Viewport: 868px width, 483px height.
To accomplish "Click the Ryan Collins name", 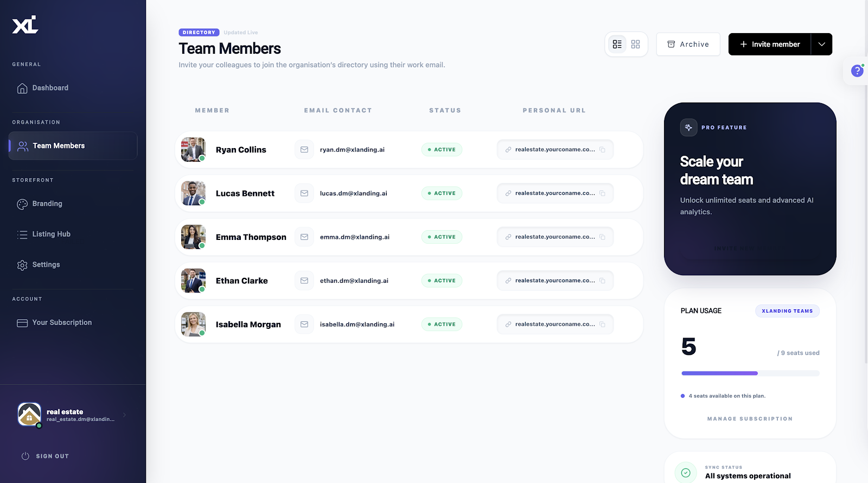I will coord(241,150).
